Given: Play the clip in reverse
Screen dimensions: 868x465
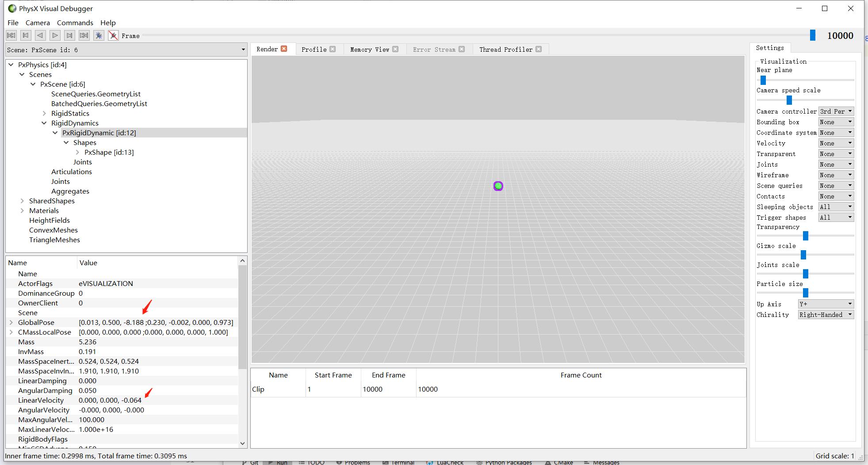Looking at the screenshot, I should pos(40,35).
